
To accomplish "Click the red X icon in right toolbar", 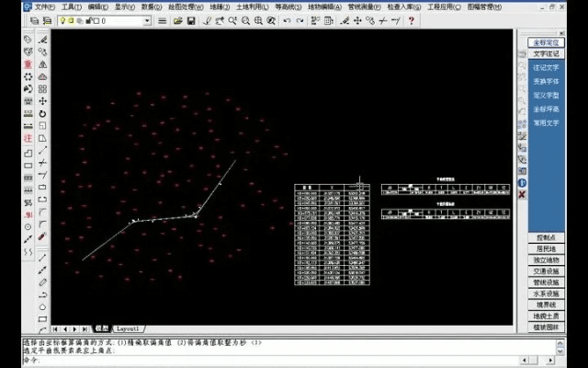I will tap(522, 194).
